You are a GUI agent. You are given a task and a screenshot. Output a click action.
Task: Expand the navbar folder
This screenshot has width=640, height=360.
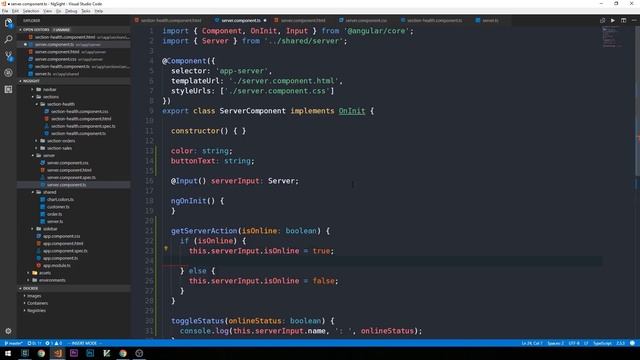pos(49,89)
